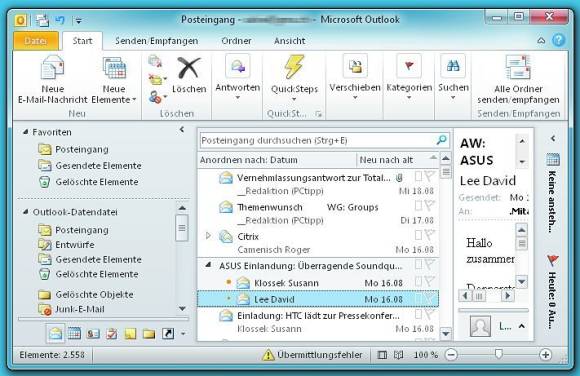
Task: Switch to the Notes view icon
Action: (x=130, y=334)
